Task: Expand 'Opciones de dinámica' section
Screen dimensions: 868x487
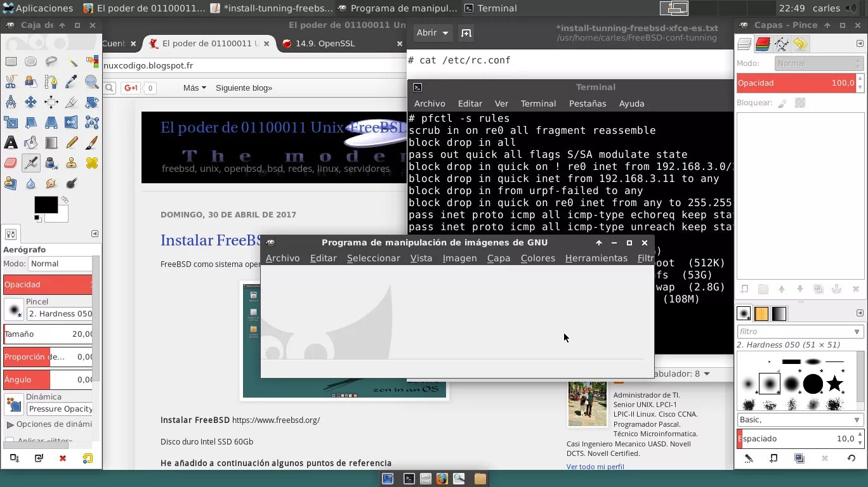Action: [10, 424]
